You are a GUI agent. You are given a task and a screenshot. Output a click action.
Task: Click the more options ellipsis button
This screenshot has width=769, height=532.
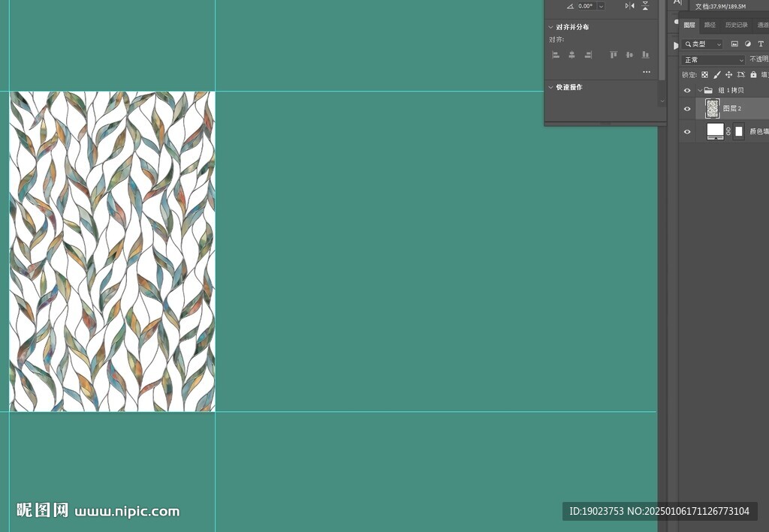click(x=646, y=72)
